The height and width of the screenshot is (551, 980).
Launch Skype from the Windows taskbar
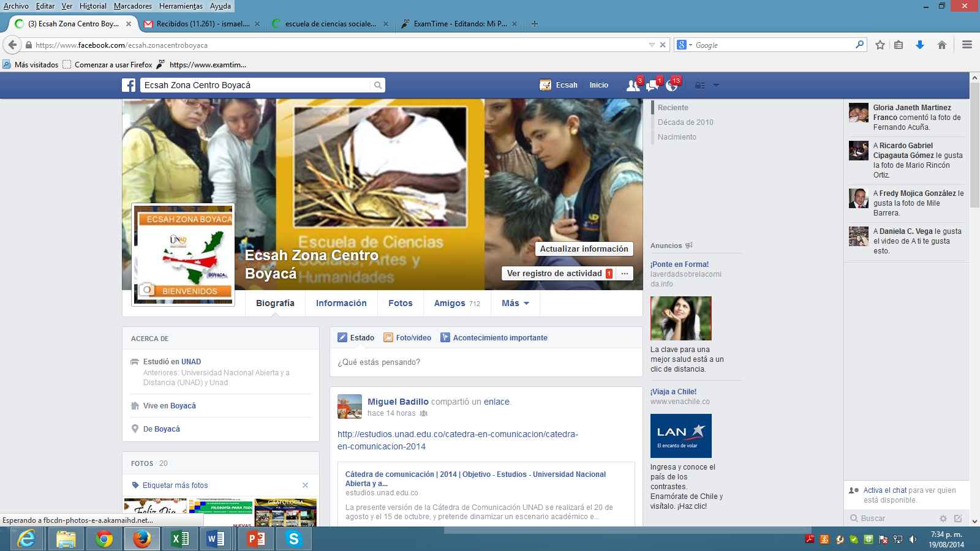294,539
